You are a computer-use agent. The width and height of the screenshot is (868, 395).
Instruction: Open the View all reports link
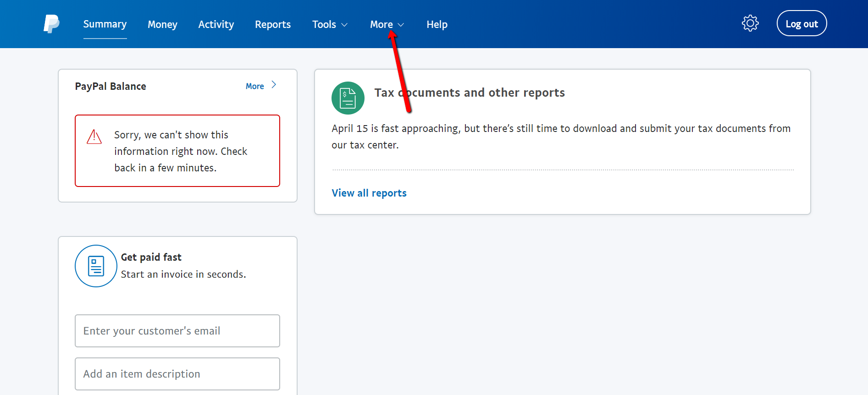coord(369,193)
